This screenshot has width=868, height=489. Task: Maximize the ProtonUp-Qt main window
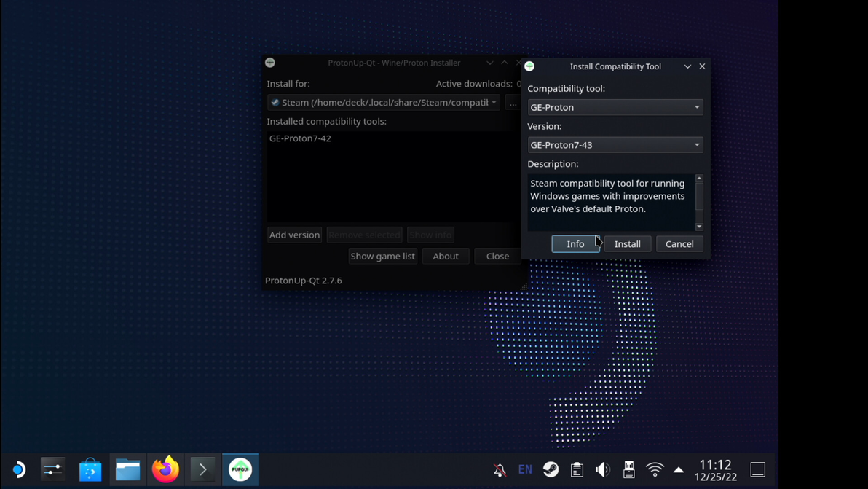505,63
